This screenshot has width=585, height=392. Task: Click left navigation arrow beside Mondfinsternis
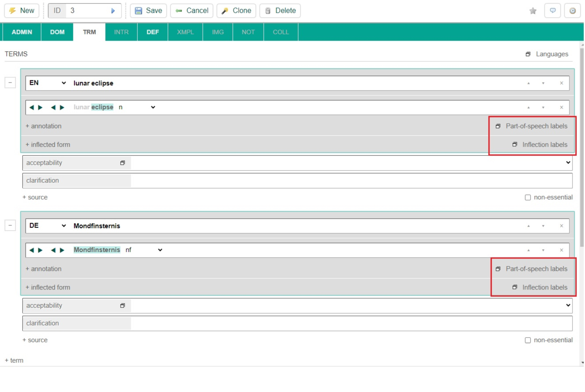click(x=33, y=250)
